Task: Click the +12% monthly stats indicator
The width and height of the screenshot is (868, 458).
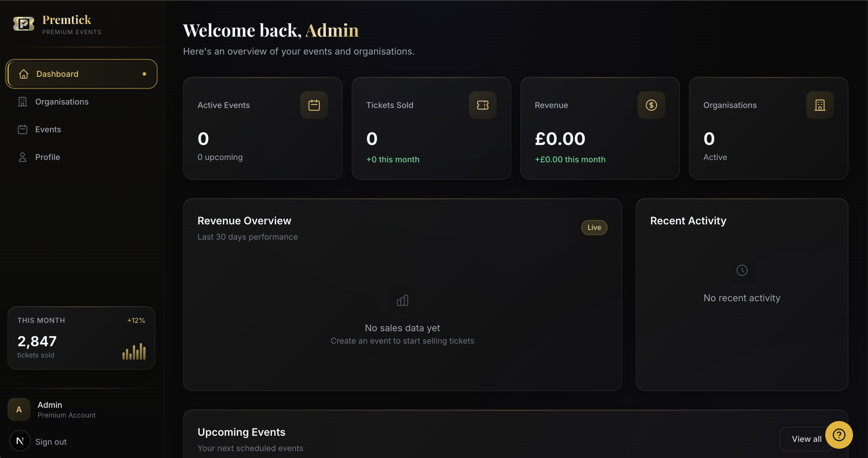Action: click(136, 320)
